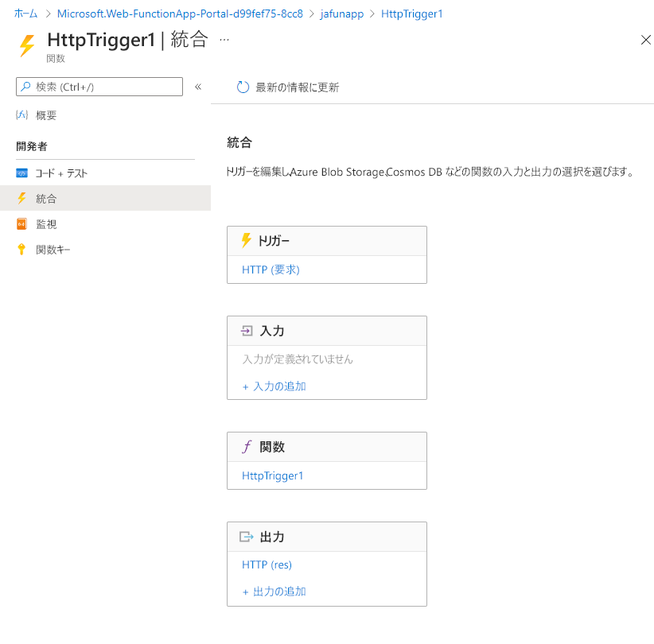
Task: Click the 入力 arrow-in-box icon
Action: (247, 331)
